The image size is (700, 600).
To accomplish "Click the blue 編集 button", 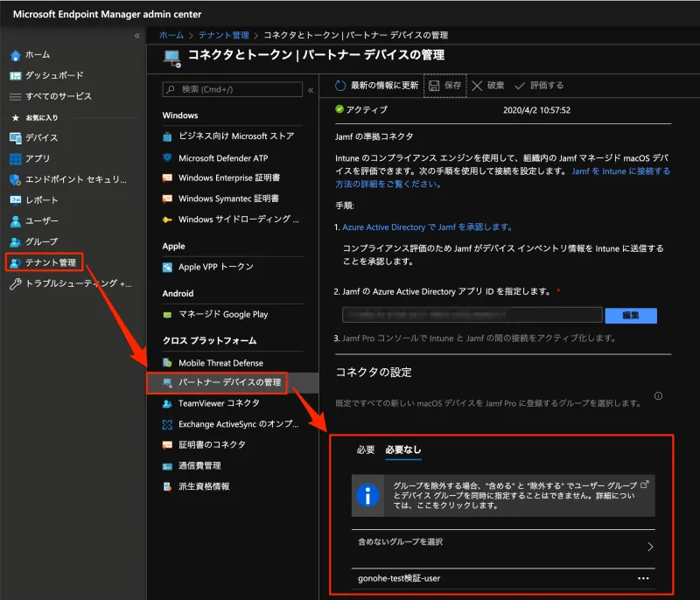I will point(630,316).
